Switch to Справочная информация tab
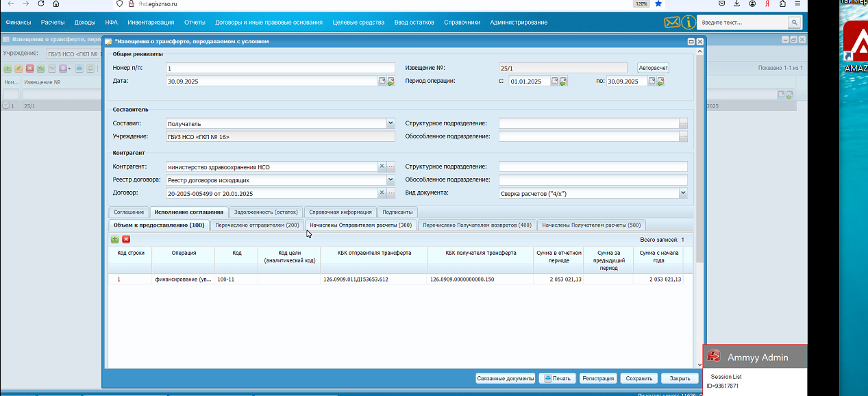The height and width of the screenshot is (396, 868). click(340, 212)
